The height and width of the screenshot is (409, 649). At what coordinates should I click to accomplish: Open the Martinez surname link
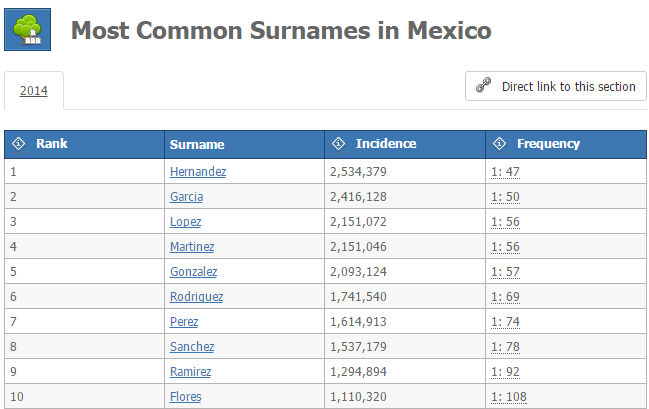pyautogui.click(x=192, y=247)
